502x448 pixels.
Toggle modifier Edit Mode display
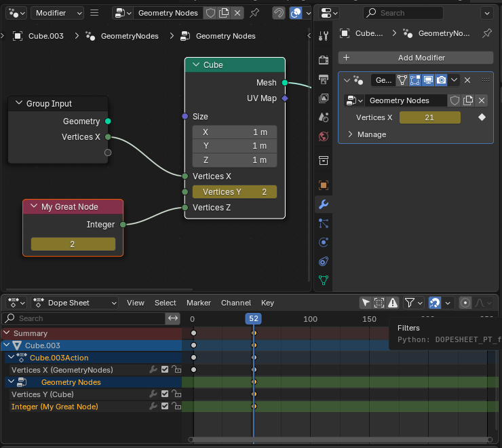click(415, 80)
